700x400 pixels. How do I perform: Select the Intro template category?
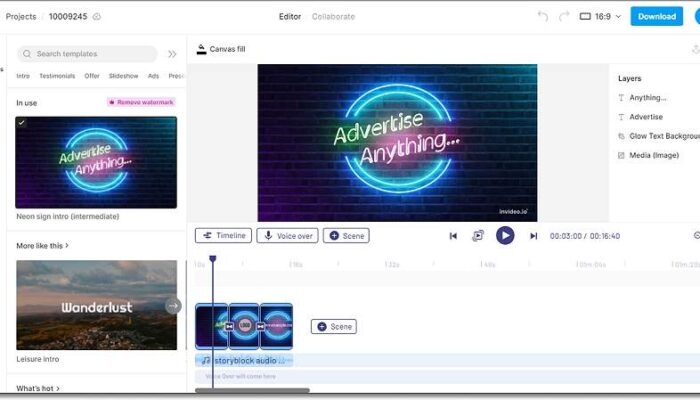coord(23,76)
